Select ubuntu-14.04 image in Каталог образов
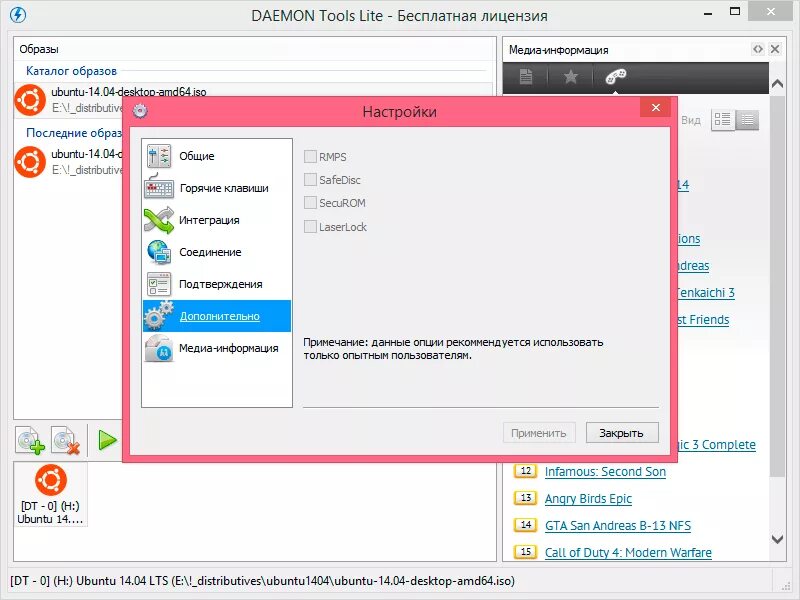This screenshot has width=800, height=600. 253,100
